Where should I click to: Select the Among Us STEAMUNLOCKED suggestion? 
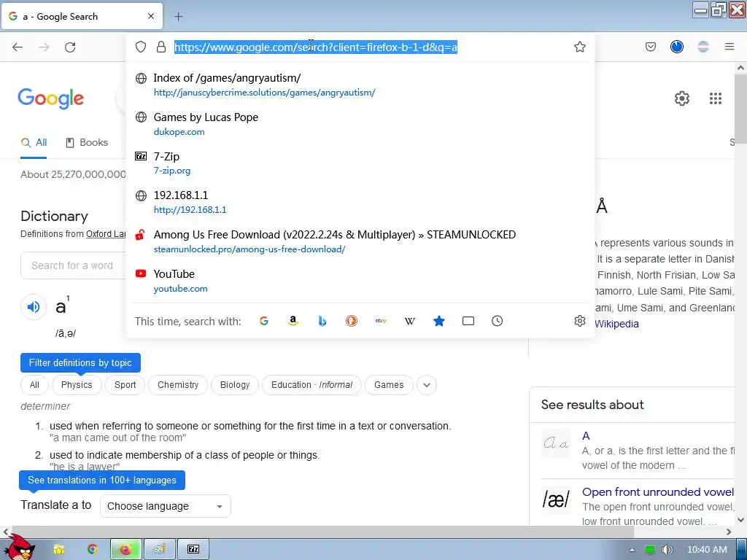[x=360, y=241]
